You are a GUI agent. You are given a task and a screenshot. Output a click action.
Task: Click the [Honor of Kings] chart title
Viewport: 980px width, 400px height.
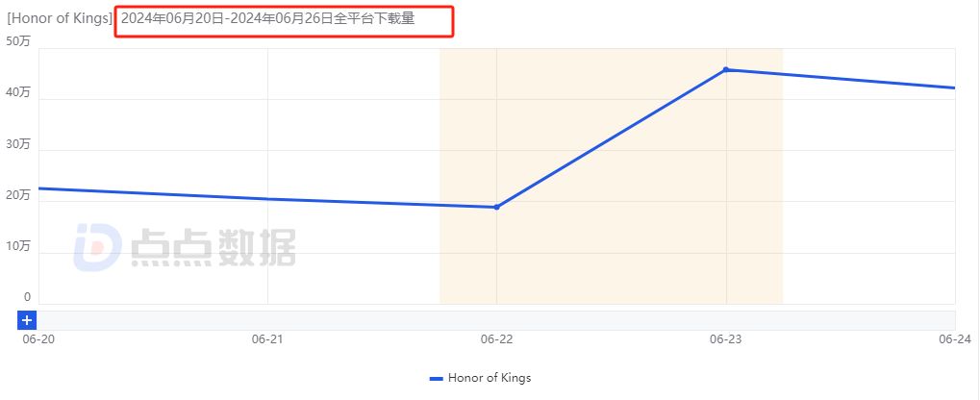(x=59, y=18)
